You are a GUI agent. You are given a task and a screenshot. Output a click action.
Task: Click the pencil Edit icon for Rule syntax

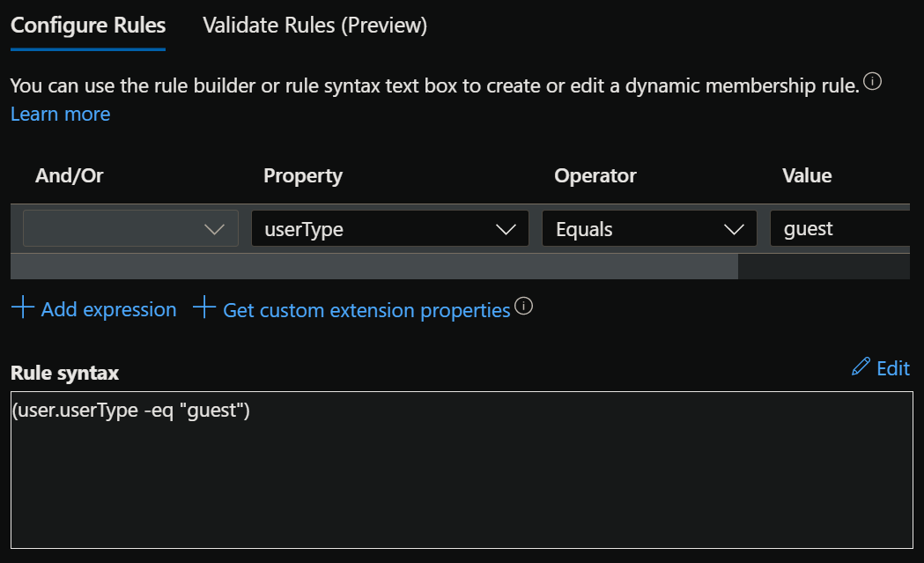(861, 367)
